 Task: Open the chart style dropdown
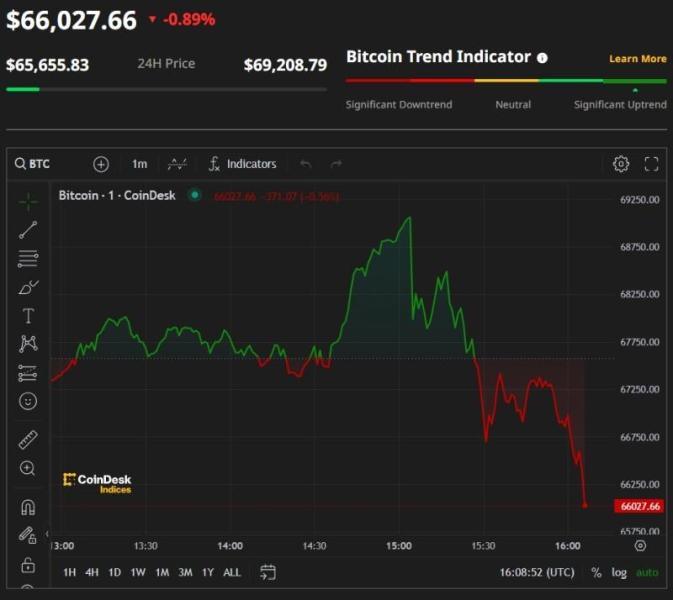click(177, 164)
